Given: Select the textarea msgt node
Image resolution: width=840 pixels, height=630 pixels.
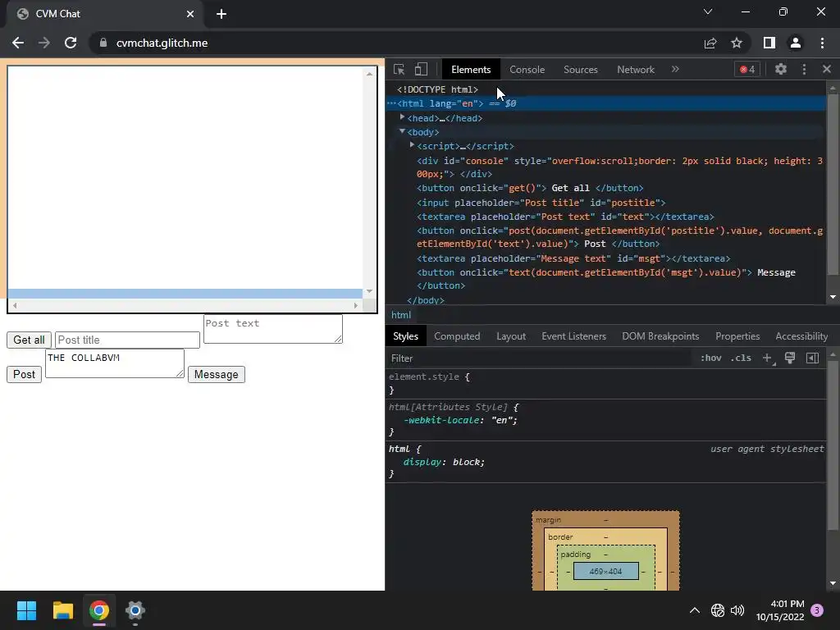Looking at the screenshot, I should point(573,258).
